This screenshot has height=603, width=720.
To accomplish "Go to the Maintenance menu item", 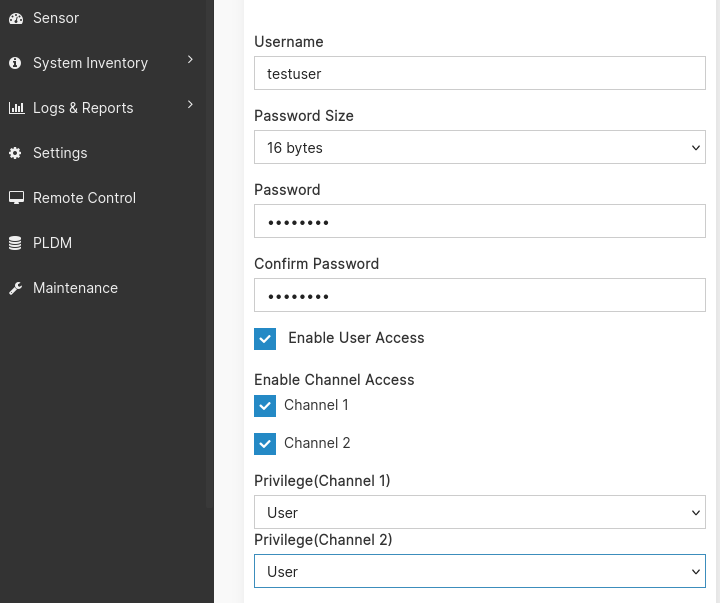I will [x=75, y=288].
